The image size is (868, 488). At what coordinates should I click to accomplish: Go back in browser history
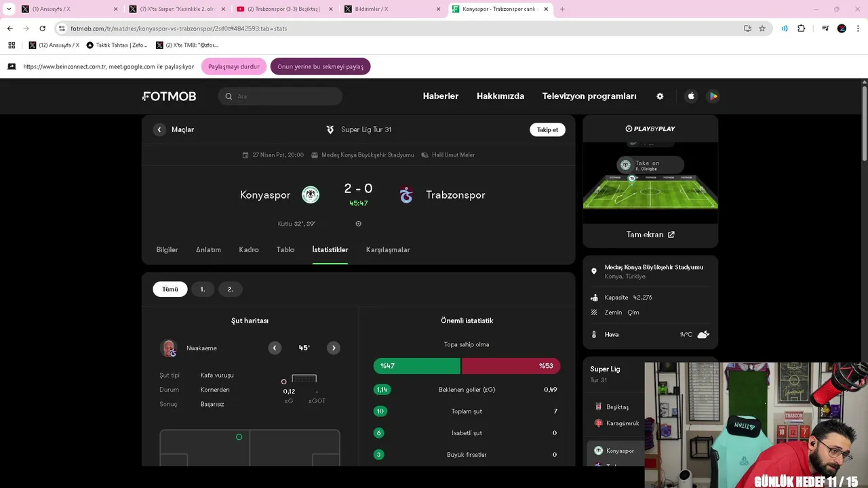click(9, 28)
